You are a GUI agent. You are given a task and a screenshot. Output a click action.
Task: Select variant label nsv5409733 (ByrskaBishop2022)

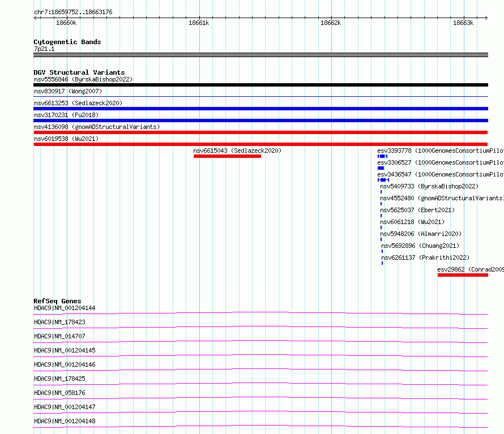tap(429, 186)
